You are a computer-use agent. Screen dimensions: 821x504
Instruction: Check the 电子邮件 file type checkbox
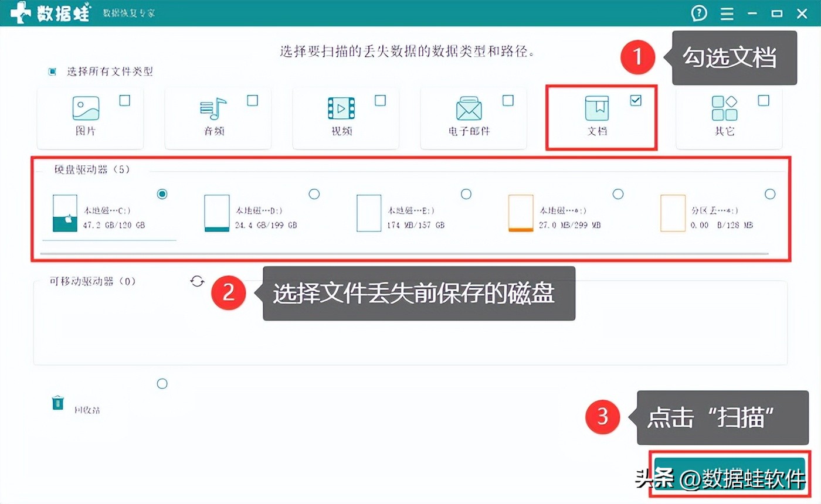[x=508, y=100]
